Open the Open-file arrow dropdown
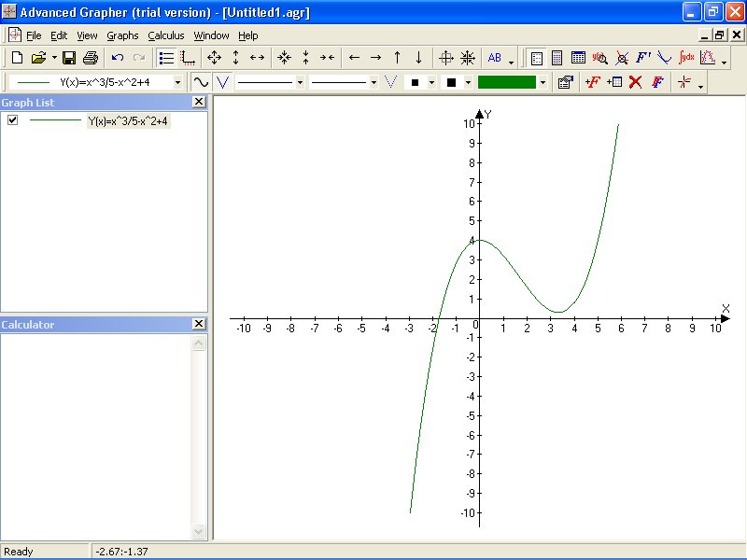The width and height of the screenshot is (747, 560). pos(54,58)
